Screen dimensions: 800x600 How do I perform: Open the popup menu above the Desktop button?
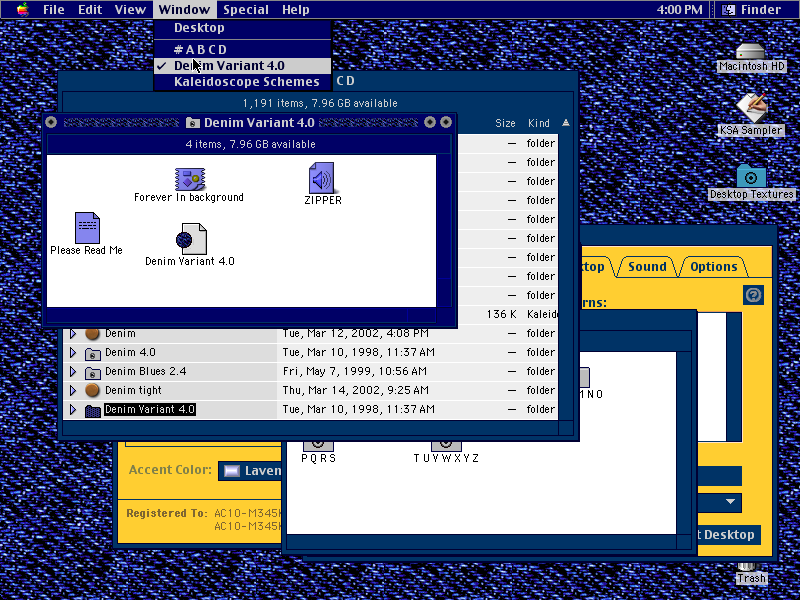[x=719, y=502]
